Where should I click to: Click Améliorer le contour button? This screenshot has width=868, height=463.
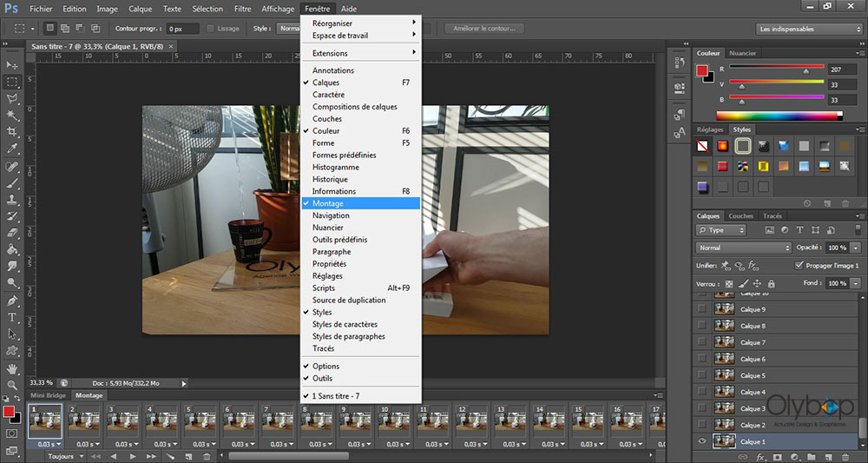click(484, 29)
